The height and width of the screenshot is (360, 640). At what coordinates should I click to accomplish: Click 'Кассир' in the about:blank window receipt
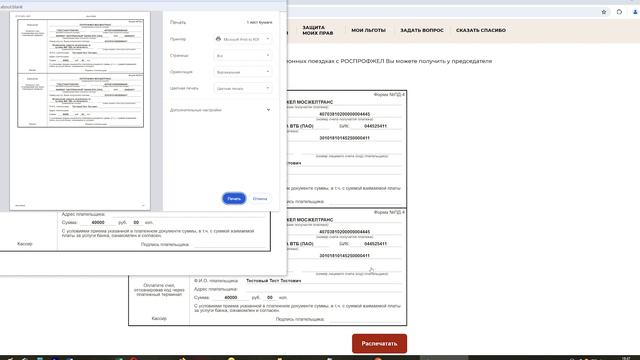(24, 244)
